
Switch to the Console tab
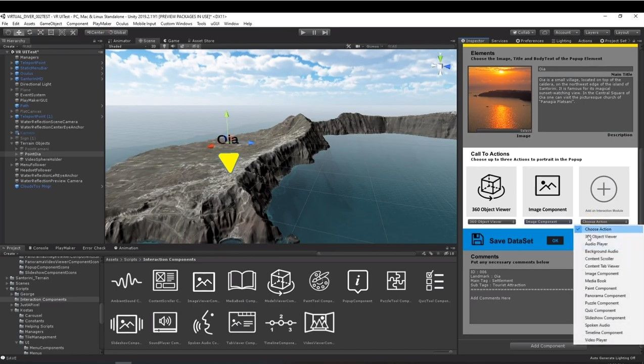39,248
